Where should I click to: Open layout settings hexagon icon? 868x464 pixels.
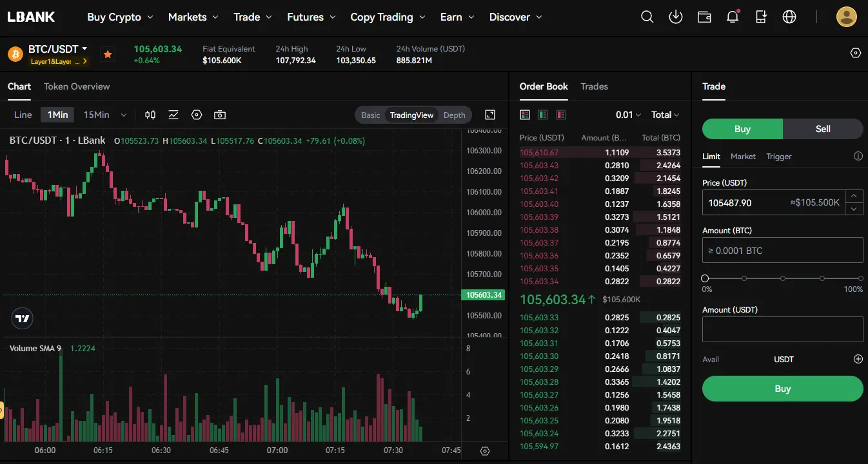pyautogui.click(x=856, y=53)
